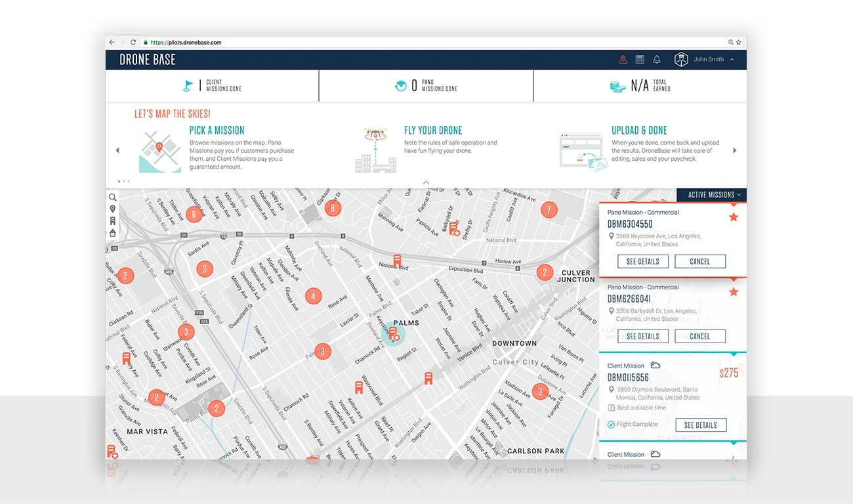Click the Client Missions Done flag icon
Image resolution: width=853 pixels, height=504 pixels.
pos(188,85)
